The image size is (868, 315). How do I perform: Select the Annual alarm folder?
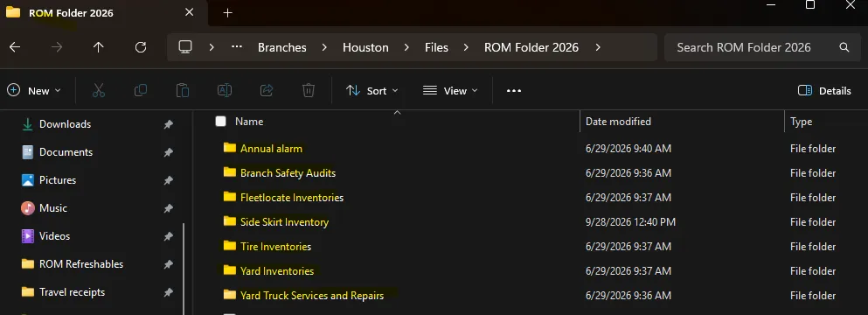(x=271, y=149)
